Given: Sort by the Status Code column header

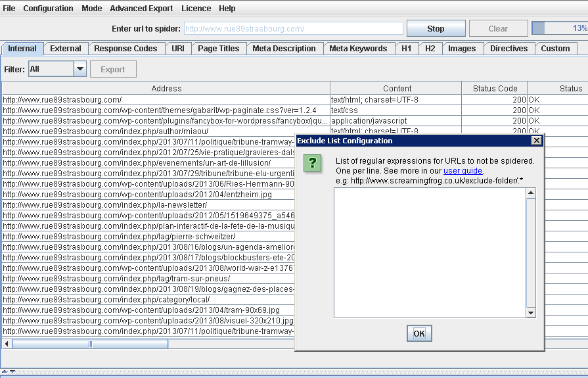Looking at the screenshot, I should point(495,88).
